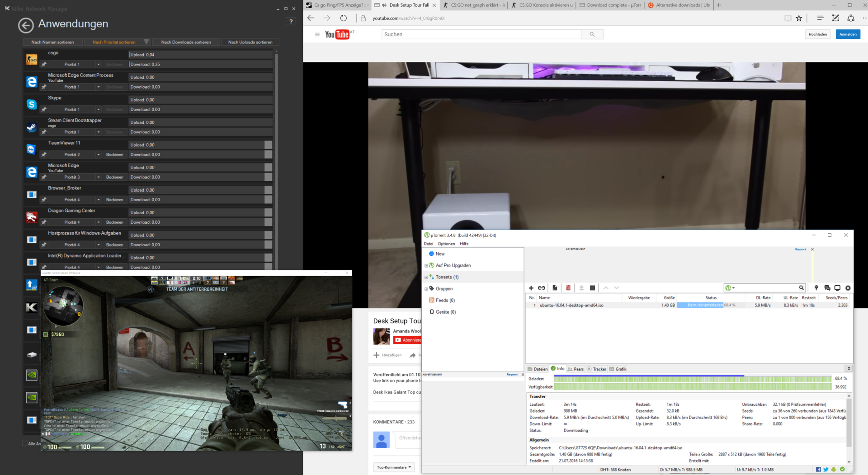
Task: Toggle pin for Browser_Broker
Action: point(44,200)
